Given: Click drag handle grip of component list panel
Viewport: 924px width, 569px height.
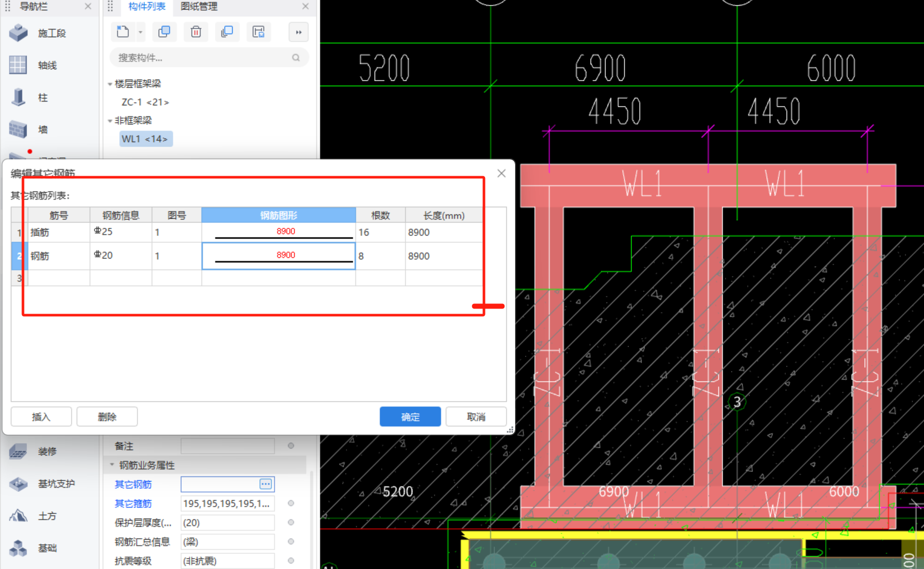Looking at the screenshot, I should [110, 6].
